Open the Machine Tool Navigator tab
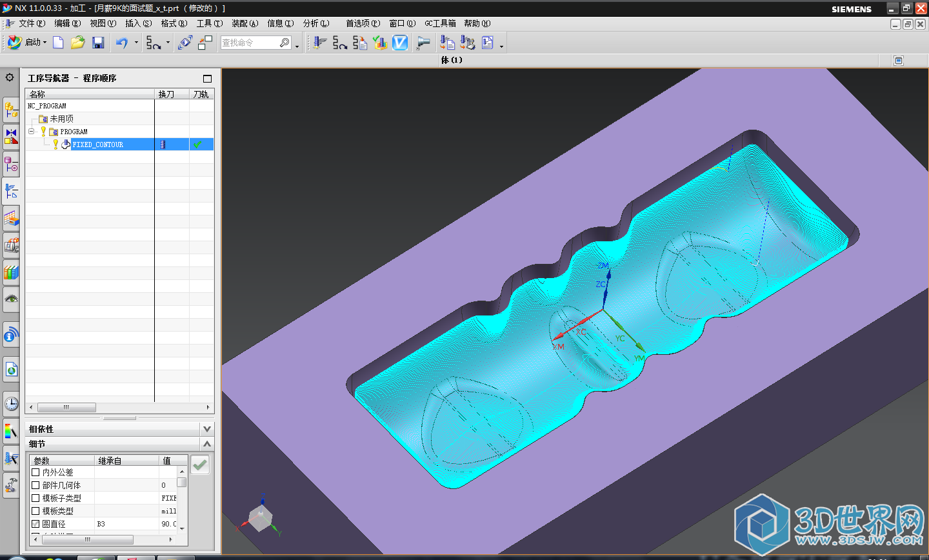This screenshot has height=560, width=929. tap(11, 246)
